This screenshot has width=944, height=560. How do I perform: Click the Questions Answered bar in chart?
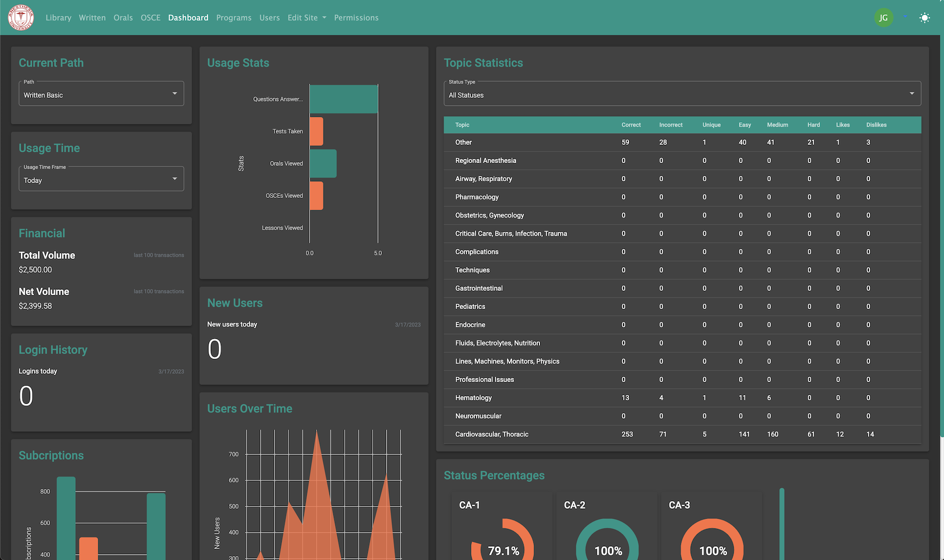tap(344, 99)
